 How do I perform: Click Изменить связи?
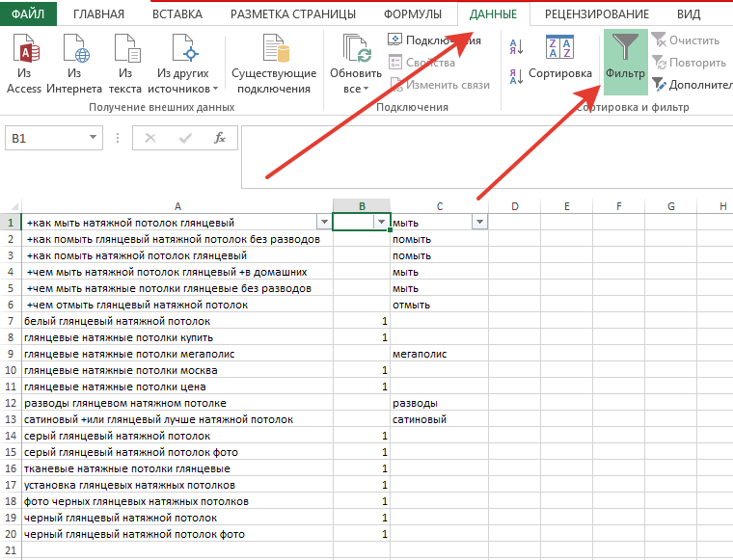(440, 85)
